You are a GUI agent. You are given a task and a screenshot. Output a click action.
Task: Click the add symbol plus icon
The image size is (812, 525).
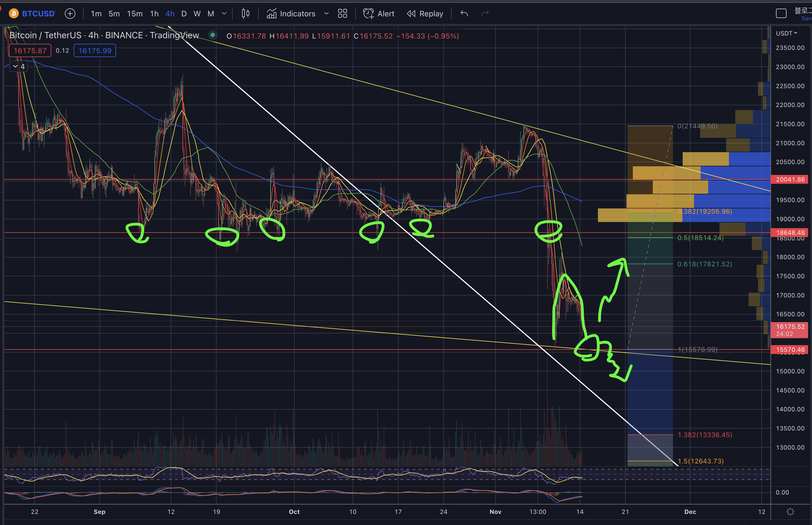[x=70, y=14]
